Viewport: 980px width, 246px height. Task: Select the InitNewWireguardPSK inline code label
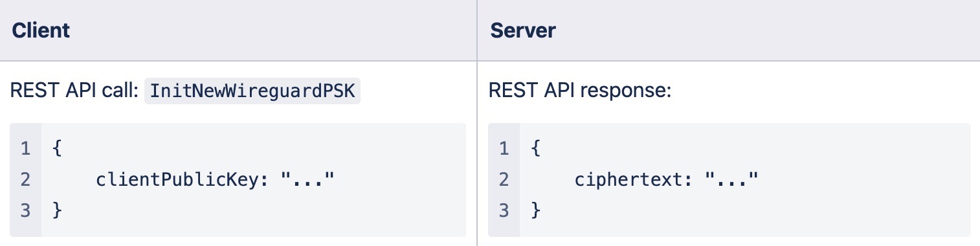pyautogui.click(x=252, y=91)
